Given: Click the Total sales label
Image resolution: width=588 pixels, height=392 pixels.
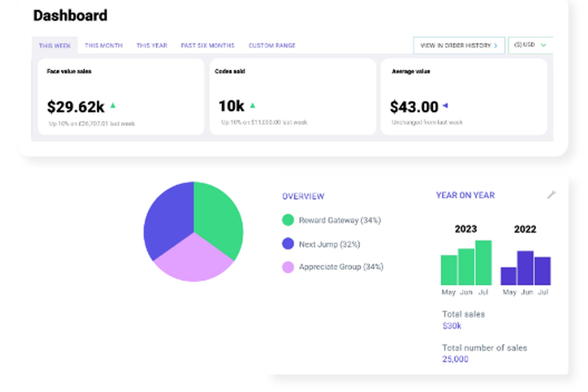Looking at the screenshot, I should pyautogui.click(x=463, y=314).
